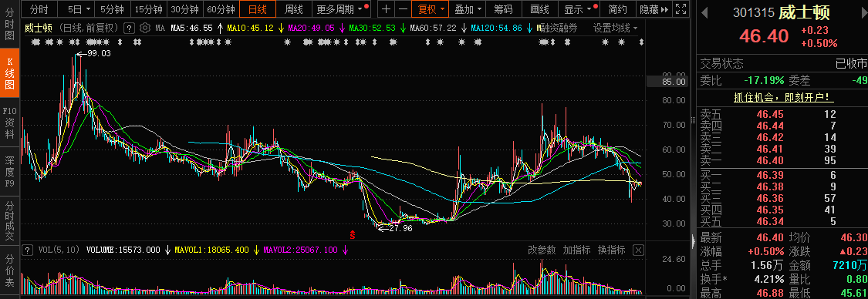This screenshot has width=868, height=299.
Task: Click the question mark help icon beside 威士顿
Action: [x=128, y=28]
